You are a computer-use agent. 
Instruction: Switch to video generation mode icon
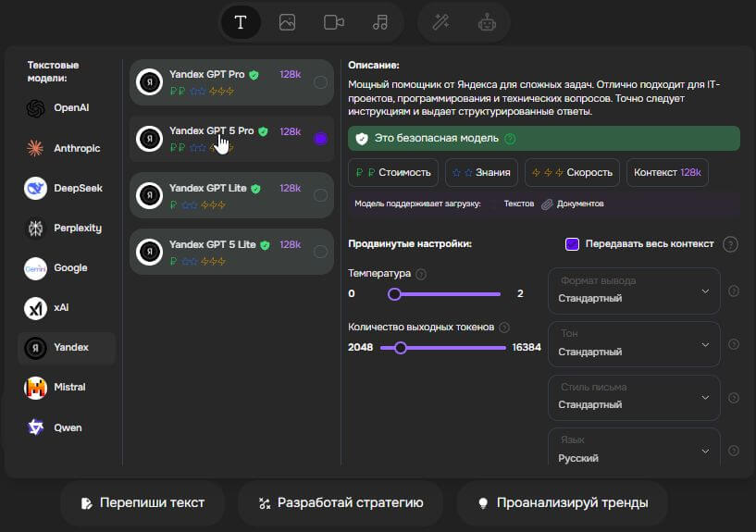(x=334, y=22)
